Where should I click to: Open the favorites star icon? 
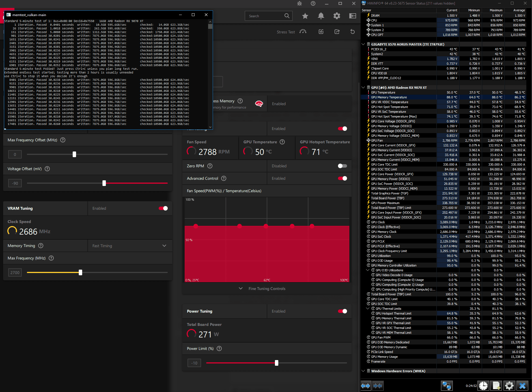click(305, 16)
